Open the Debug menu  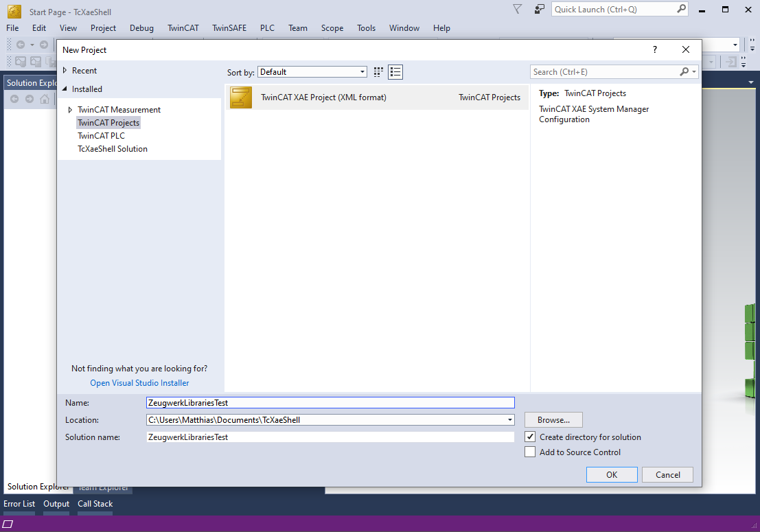[141, 28]
